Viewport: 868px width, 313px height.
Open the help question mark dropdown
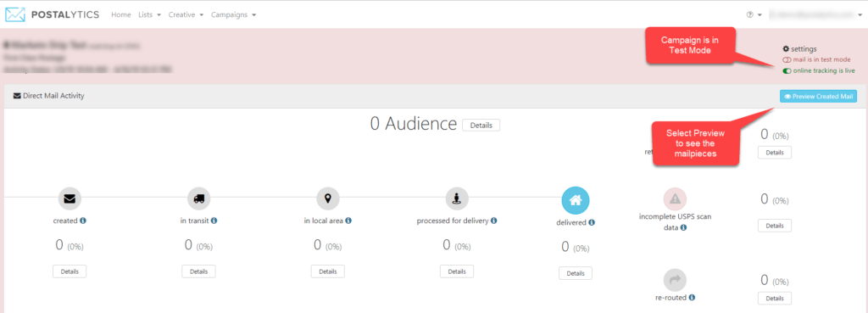pyautogui.click(x=754, y=15)
